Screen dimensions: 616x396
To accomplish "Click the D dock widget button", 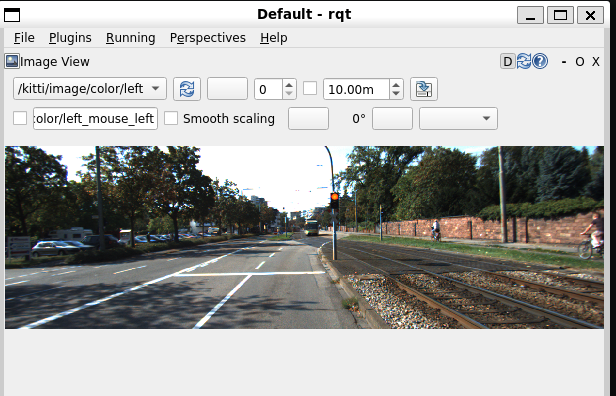I will (x=508, y=62).
